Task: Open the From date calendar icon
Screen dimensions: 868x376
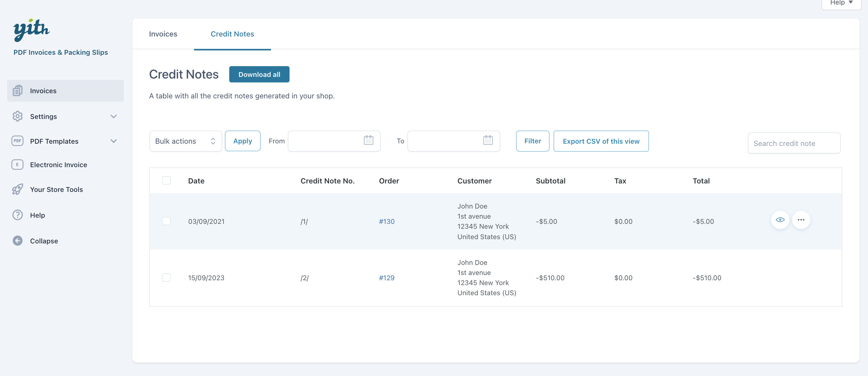Action: click(x=368, y=140)
